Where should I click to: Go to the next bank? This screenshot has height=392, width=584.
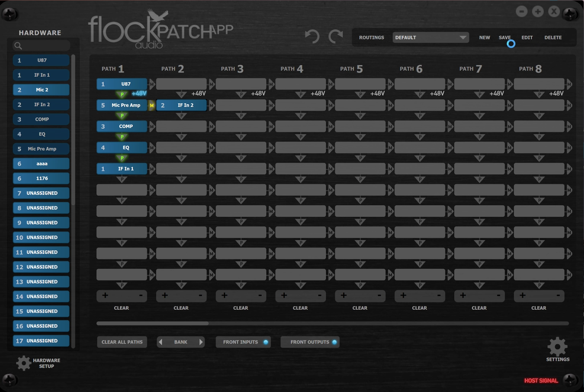click(201, 342)
